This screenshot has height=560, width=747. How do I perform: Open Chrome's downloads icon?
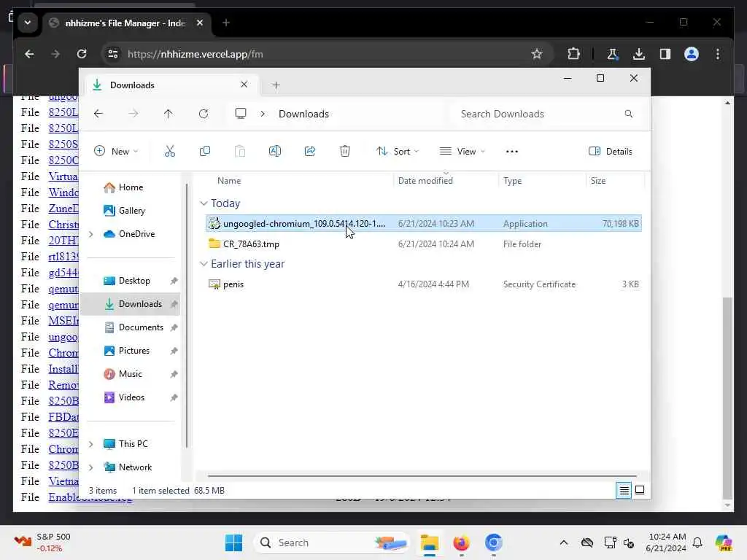point(639,54)
